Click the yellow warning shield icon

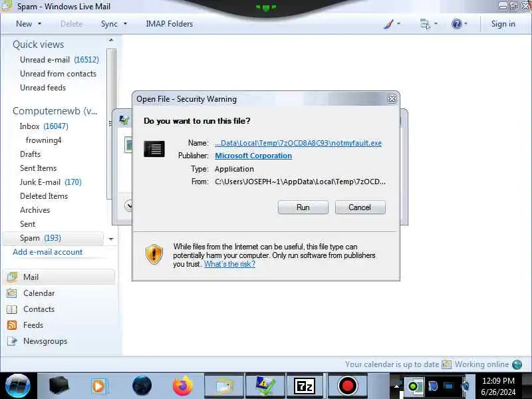tap(154, 254)
